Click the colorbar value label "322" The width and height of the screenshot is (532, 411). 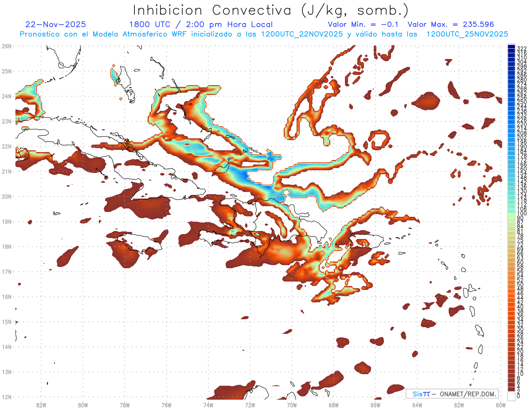click(x=522, y=48)
